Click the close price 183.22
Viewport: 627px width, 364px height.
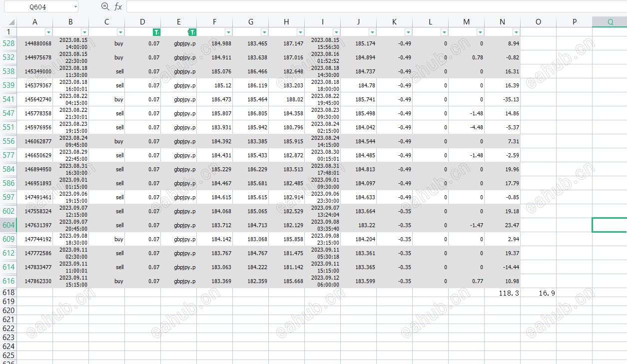[x=367, y=225]
